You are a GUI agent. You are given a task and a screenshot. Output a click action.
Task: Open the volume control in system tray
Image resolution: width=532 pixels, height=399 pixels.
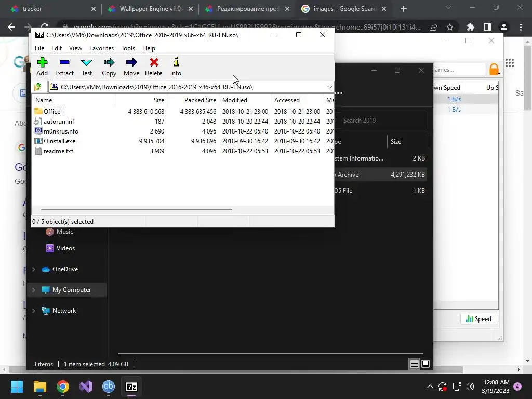click(x=470, y=387)
